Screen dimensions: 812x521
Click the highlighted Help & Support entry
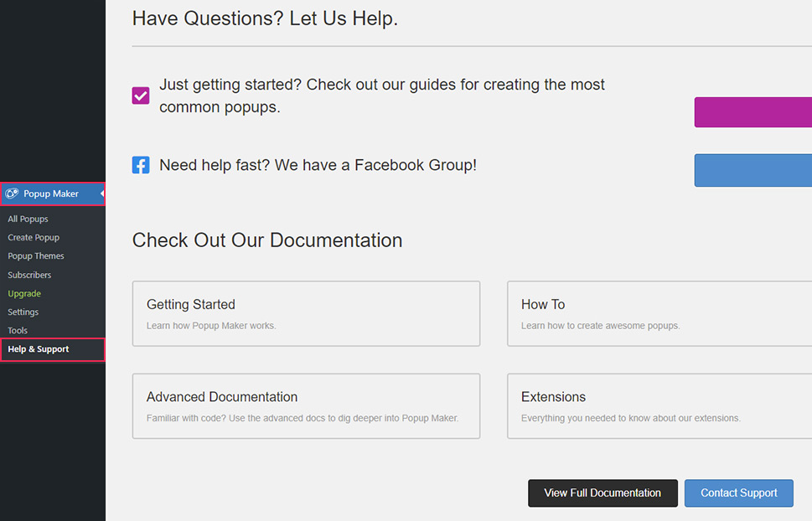click(37, 349)
